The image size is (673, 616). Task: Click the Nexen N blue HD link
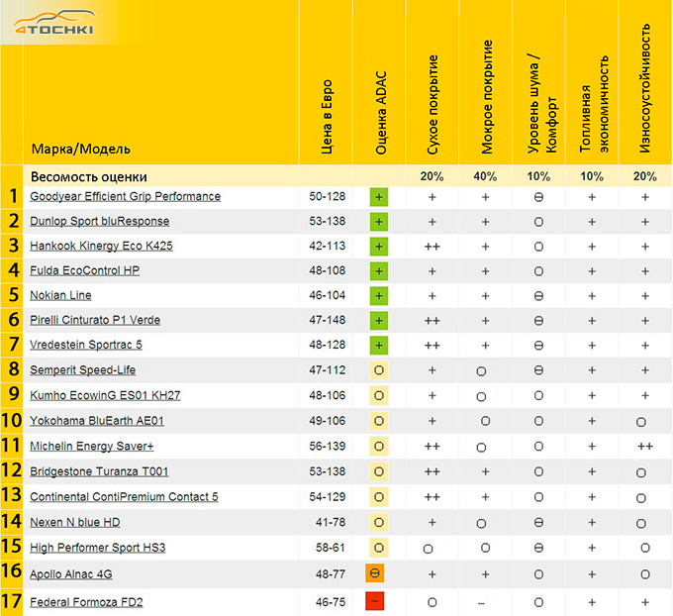(x=75, y=522)
